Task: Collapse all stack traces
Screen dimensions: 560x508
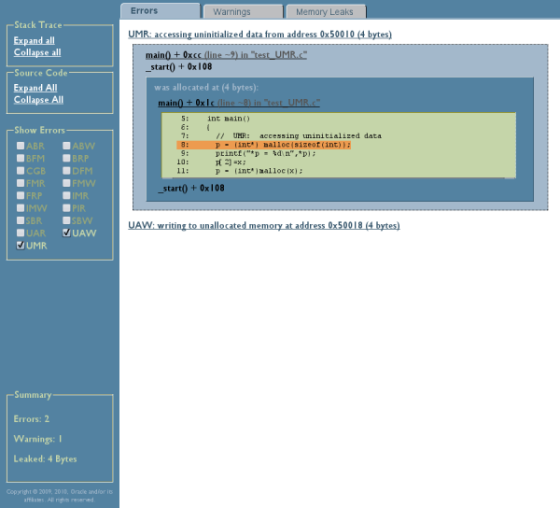Action: [x=37, y=52]
